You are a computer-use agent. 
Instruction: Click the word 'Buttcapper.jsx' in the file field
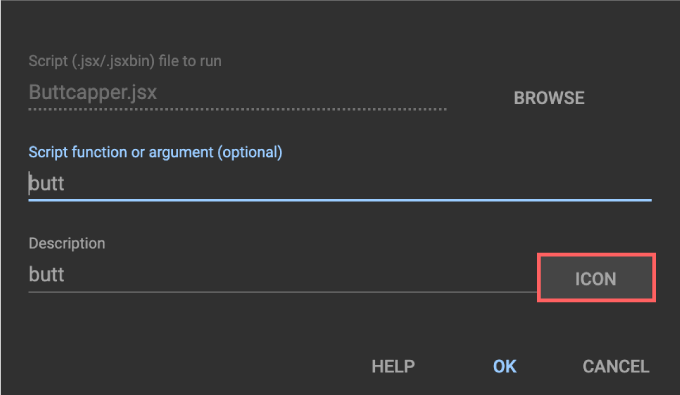[x=93, y=92]
